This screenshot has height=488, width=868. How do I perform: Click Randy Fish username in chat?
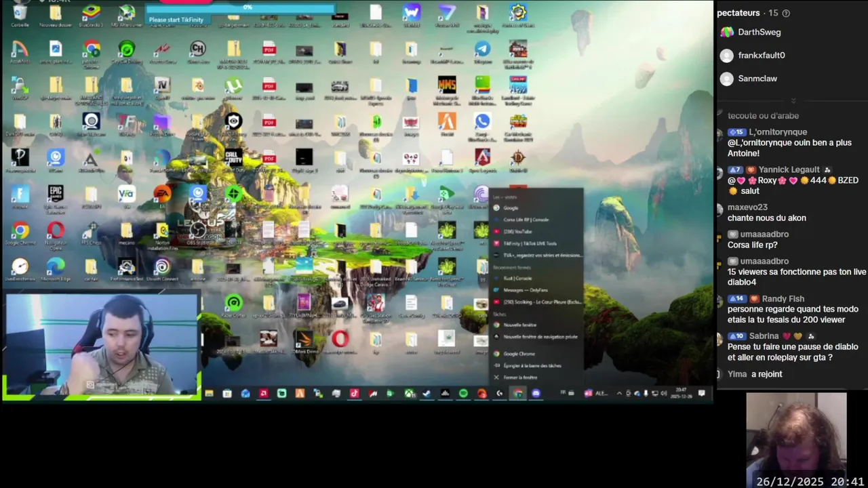point(783,298)
